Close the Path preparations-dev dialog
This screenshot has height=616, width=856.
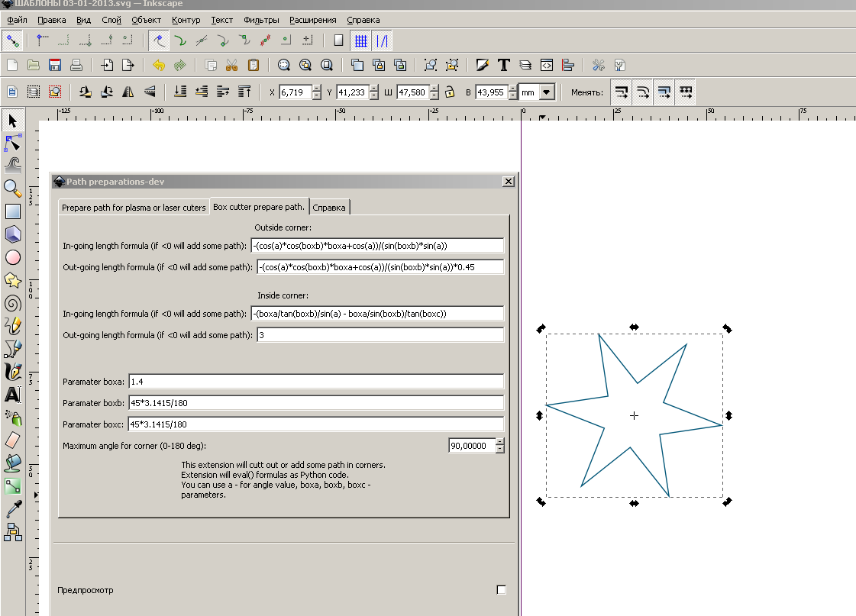point(508,182)
